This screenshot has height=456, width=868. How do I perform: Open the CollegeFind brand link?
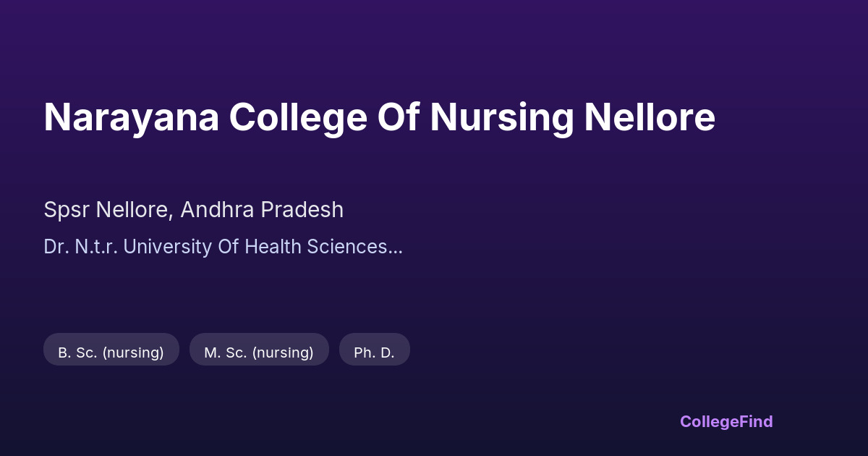(x=726, y=421)
